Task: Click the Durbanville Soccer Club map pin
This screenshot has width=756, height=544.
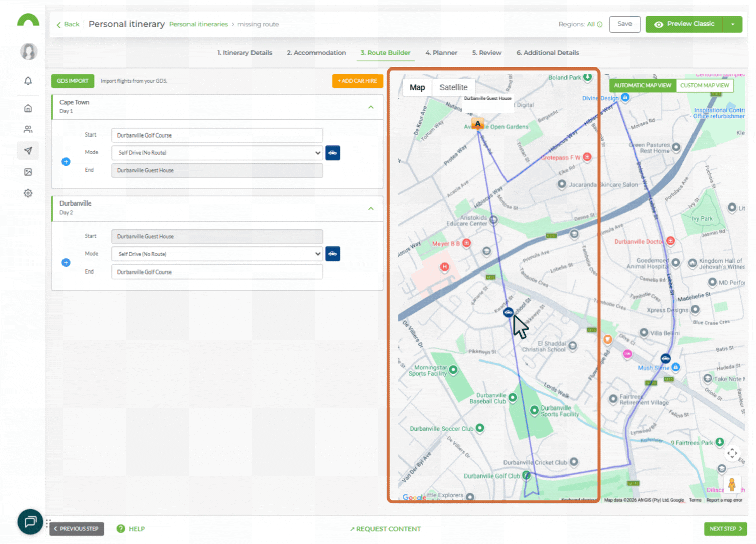Action: pyautogui.click(x=480, y=428)
